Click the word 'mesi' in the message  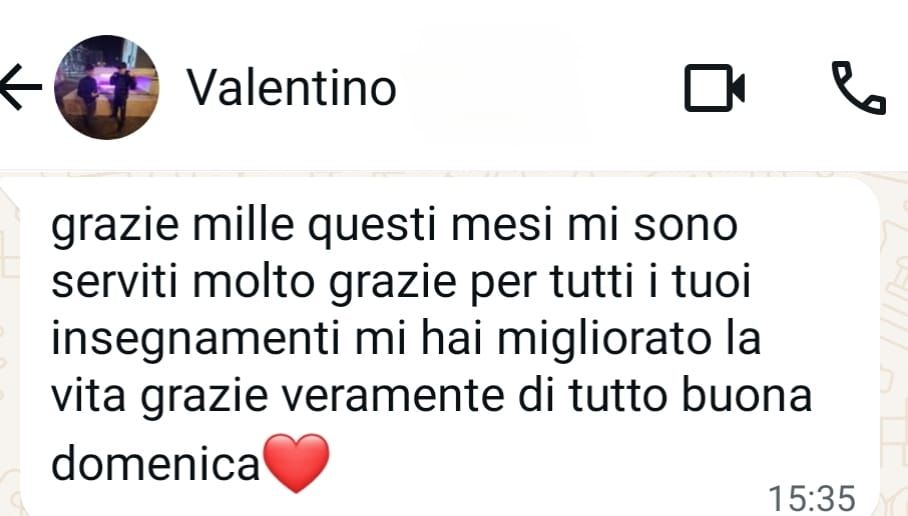click(x=501, y=226)
